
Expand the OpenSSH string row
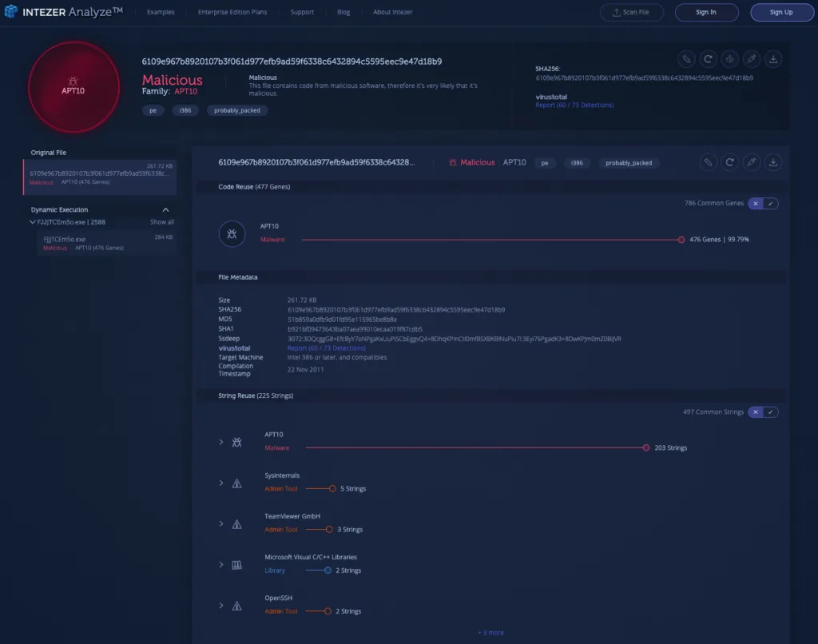pos(221,606)
